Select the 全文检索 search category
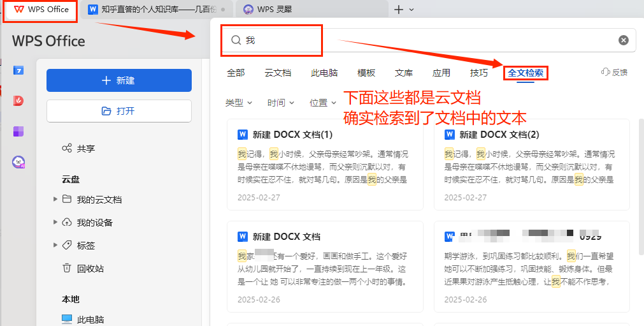Image resolution: width=644 pixels, height=326 pixels. click(526, 73)
